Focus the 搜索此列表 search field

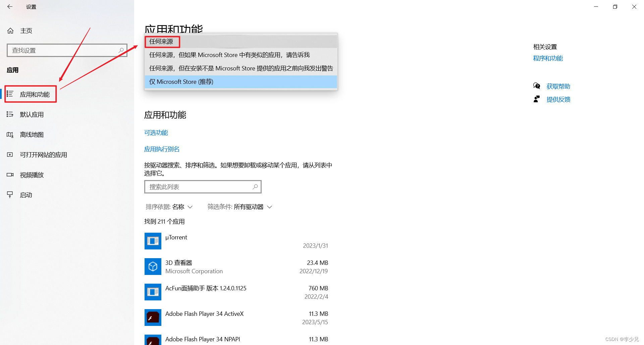pyautogui.click(x=203, y=187)
